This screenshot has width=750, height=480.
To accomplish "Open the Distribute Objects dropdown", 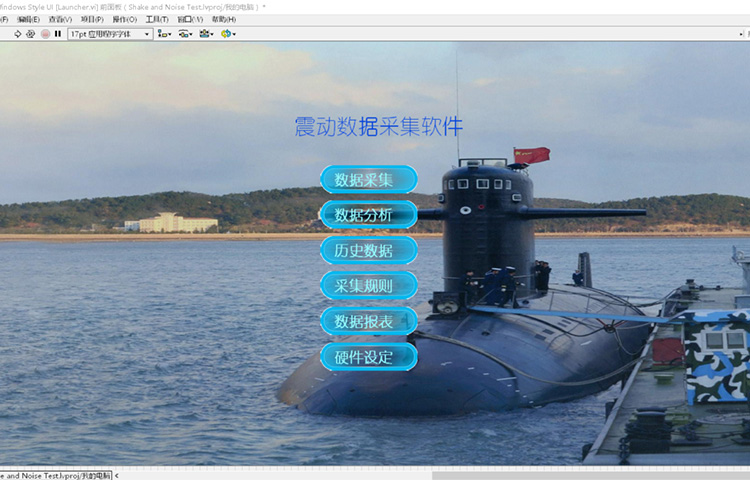I will coord(186,33).
